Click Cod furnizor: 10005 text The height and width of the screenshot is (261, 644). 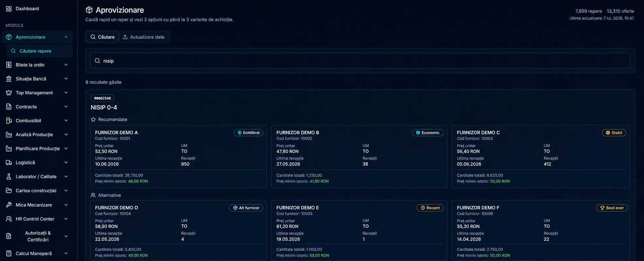pyautogui.click(x=294, y=214)
